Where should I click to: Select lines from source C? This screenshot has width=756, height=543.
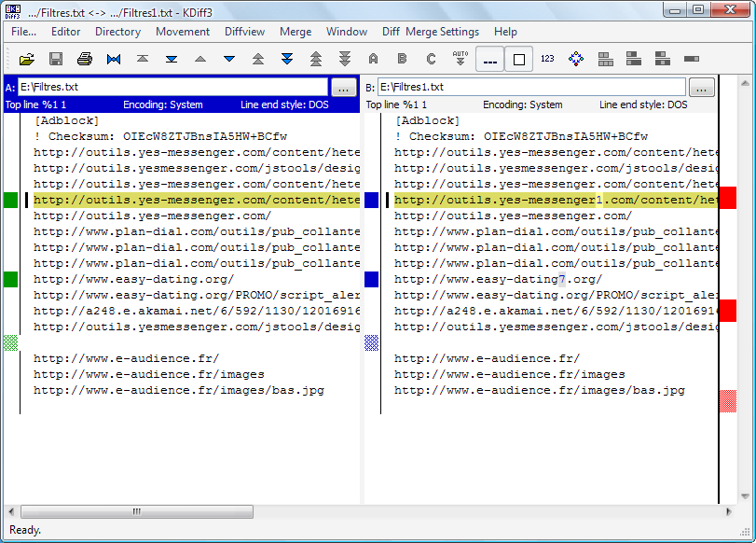(431, 59)
